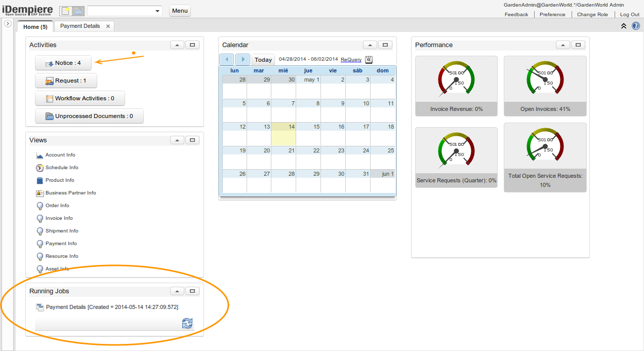Maximize the Calendar panel
This screenshot has height=351, width=644.
(x=385, y=45)
